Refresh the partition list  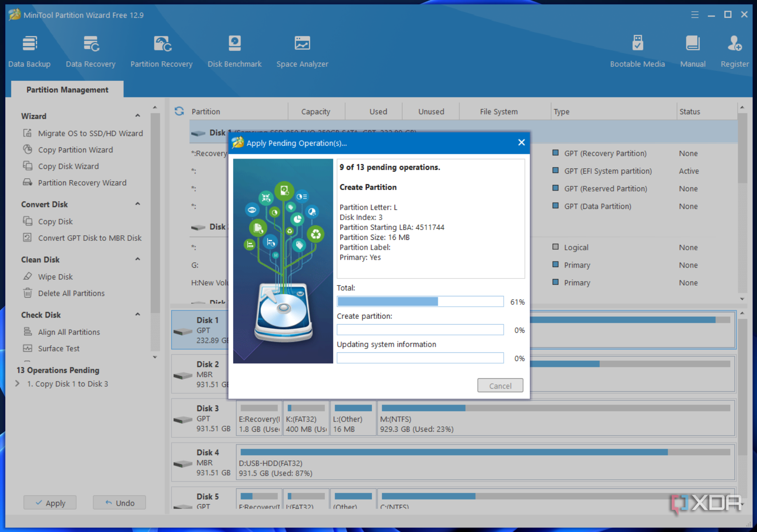[179, 111]
